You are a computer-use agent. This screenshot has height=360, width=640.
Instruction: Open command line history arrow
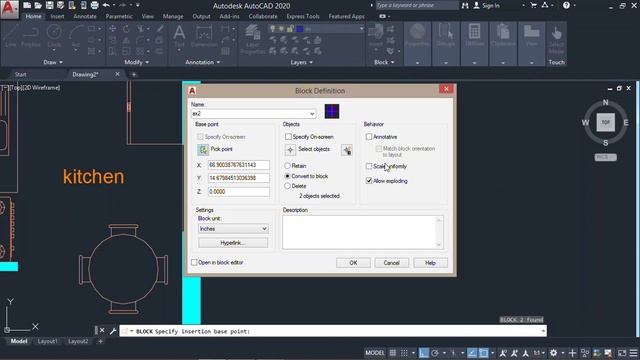coord(543,331)
